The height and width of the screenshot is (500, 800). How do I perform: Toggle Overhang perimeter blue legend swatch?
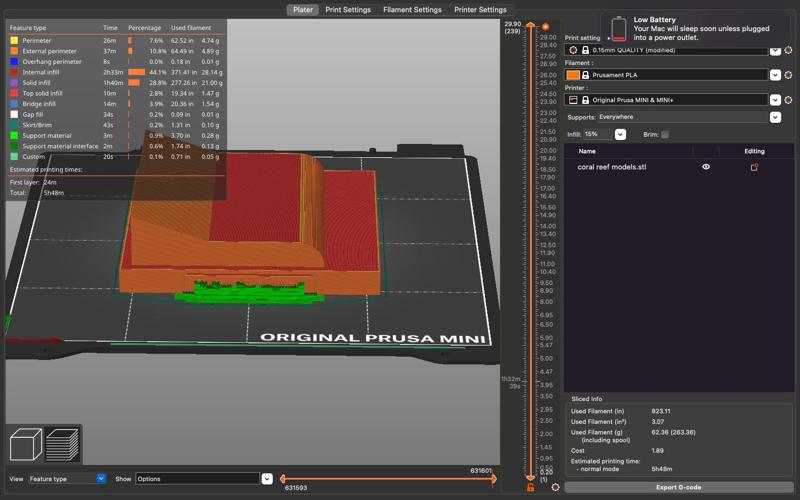[14, 62]
